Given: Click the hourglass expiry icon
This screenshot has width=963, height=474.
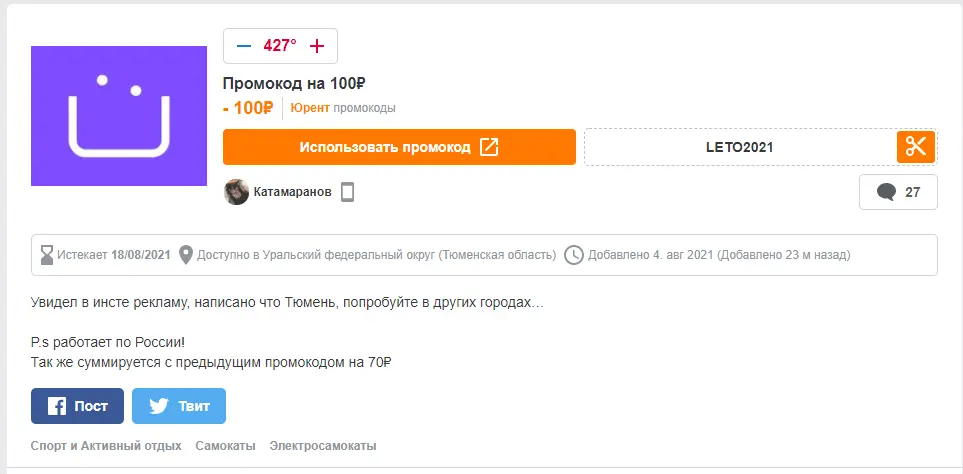Looking at the screenshot, I should pos(47,255).
